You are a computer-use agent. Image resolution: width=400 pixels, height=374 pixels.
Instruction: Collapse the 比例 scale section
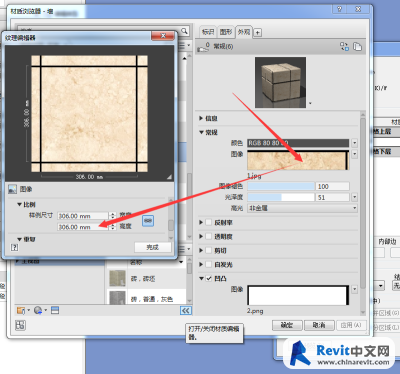coord(19,204)
